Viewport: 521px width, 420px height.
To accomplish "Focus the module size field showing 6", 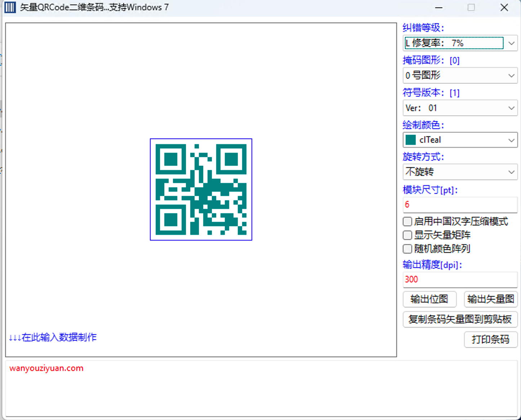I will 460,205.
